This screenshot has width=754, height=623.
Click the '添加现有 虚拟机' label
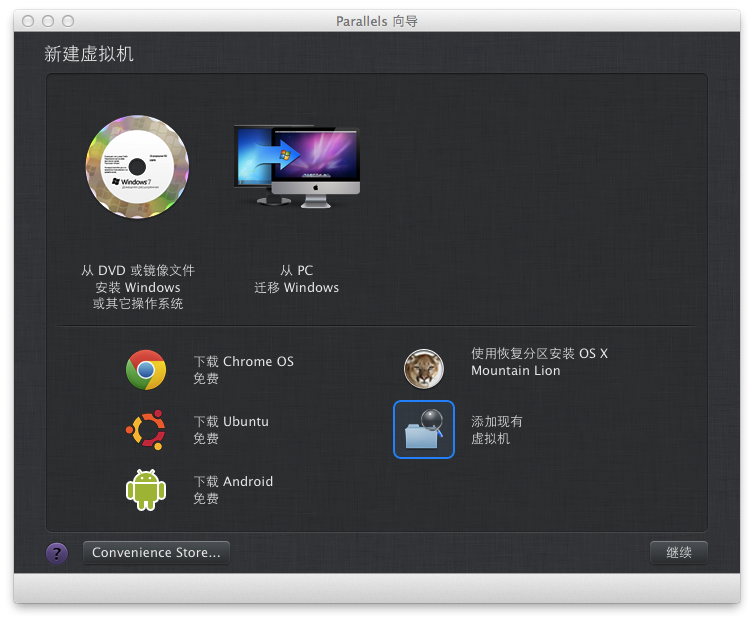pyautogui.click(x=496, y=430)
